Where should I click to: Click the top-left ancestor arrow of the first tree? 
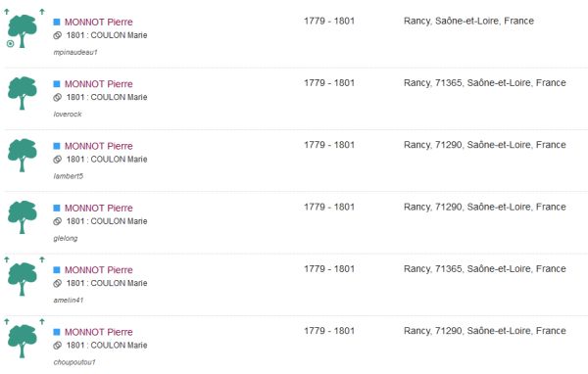pyautogui.click(x=7, y=12)
